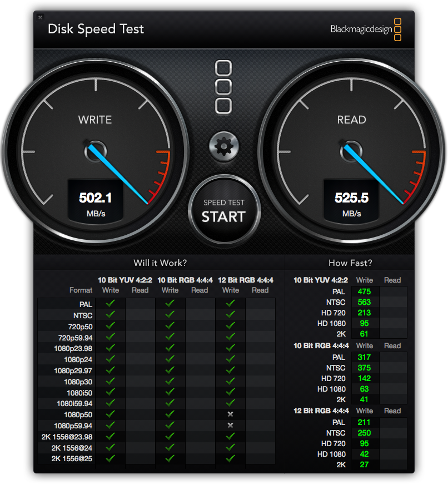Screen dimensions: 448x484
Task: Click the 12 Bit RGB write checkmark for 2K 1556@25
Action: tap(230, 458)
